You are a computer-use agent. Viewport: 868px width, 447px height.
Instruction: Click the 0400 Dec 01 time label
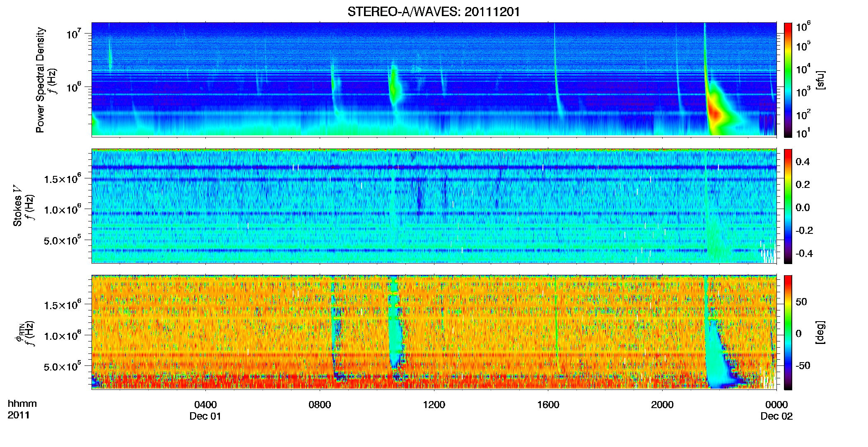(205, 410)
